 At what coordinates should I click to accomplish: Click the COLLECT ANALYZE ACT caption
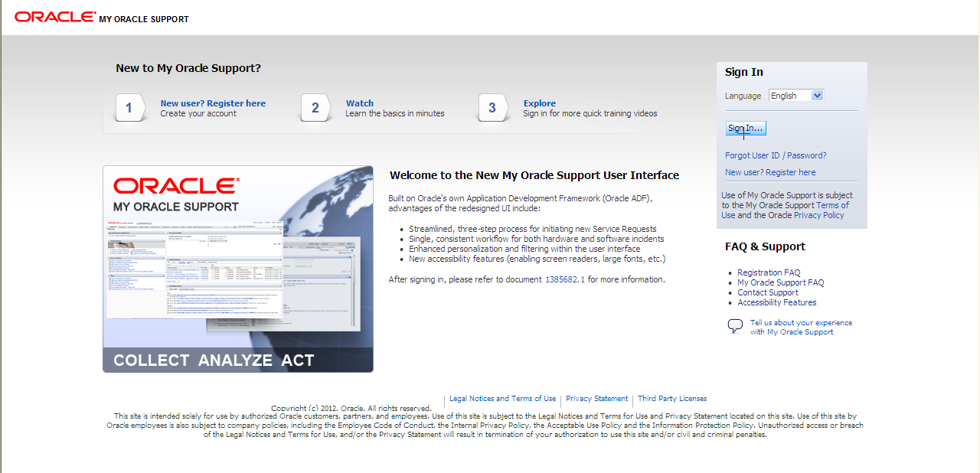214,360
